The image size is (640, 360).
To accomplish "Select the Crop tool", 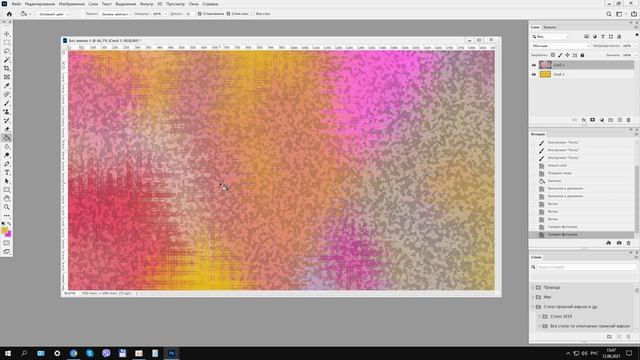I will 7,69.
